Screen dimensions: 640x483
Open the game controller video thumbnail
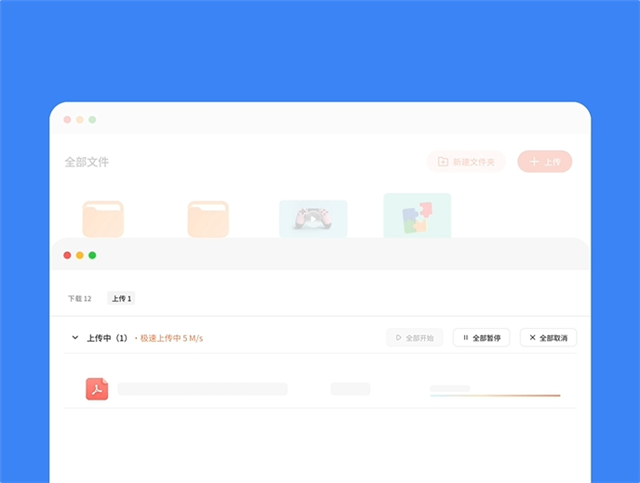pos(313,219)
